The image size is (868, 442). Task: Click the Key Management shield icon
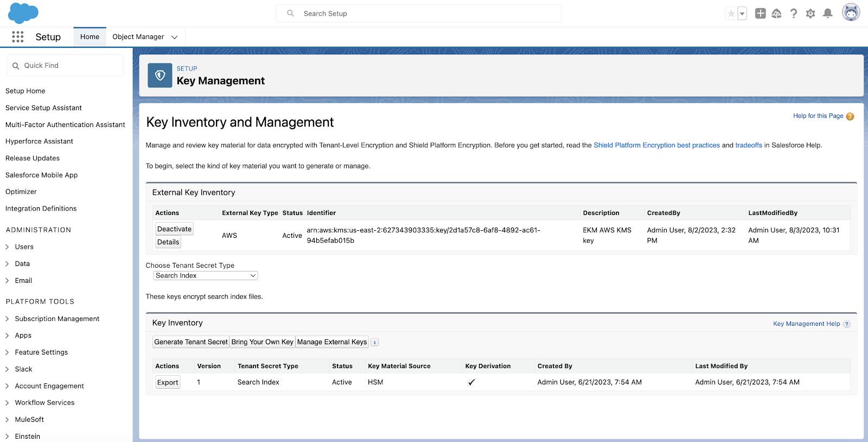point(160,75)
